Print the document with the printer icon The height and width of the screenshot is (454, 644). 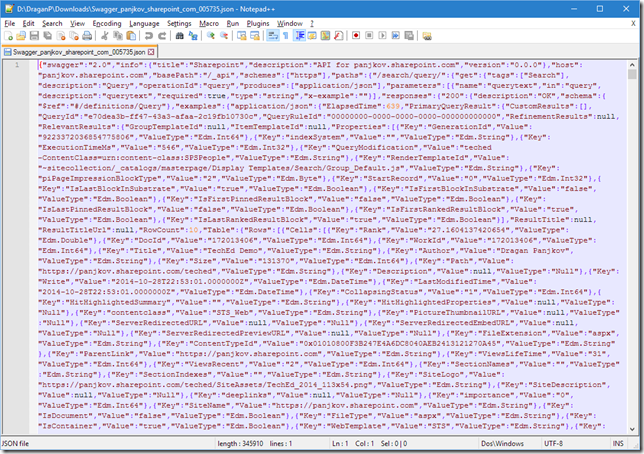[87, 36]
